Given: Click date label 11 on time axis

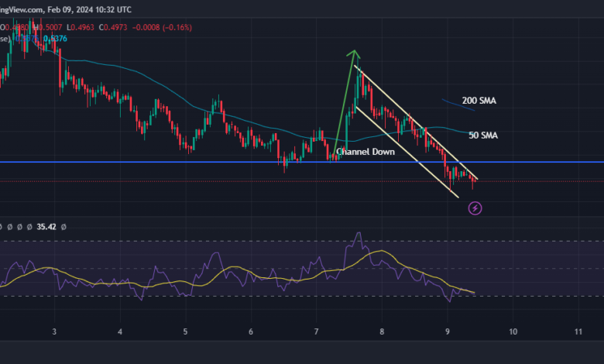Looking at the screenshot, I should [x=578, y=331].
